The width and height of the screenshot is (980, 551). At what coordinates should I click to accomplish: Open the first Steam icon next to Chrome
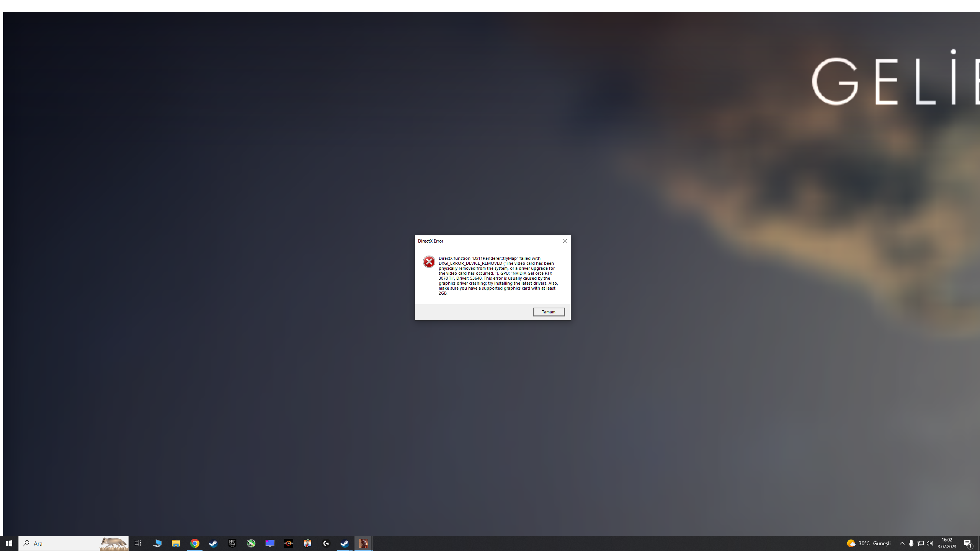(213, 543)
